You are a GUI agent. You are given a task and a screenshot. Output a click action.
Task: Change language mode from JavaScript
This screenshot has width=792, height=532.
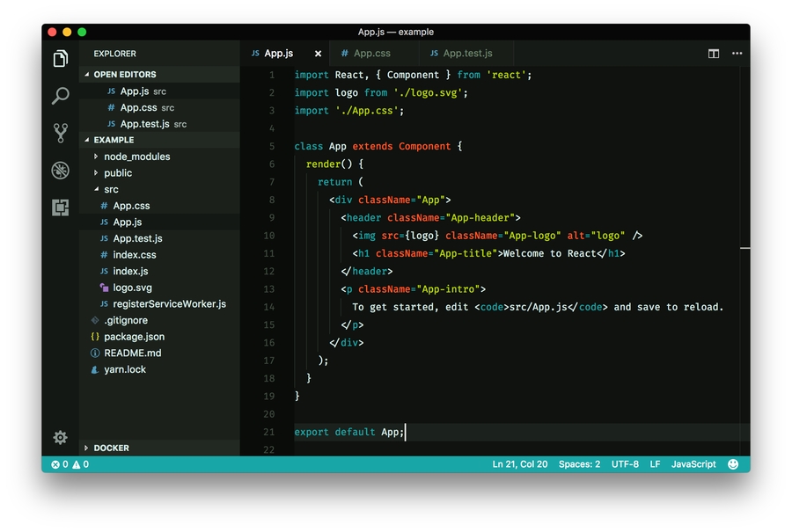coord(693,464)
